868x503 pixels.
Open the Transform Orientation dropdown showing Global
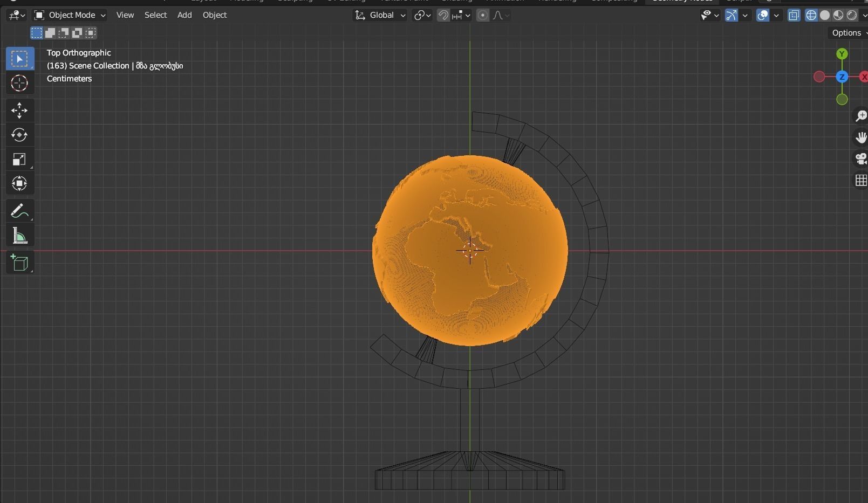[x=379, y=15]
